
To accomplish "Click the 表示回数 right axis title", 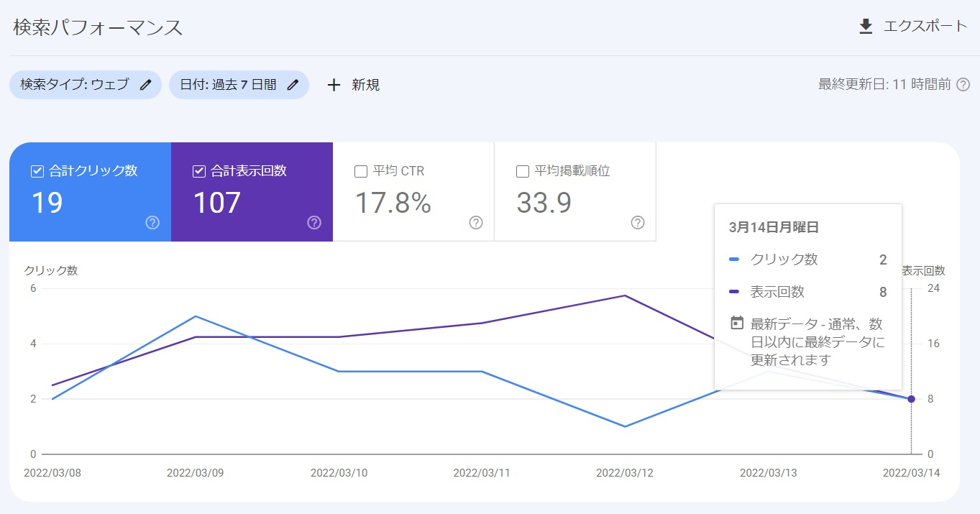I will (924, 271).
